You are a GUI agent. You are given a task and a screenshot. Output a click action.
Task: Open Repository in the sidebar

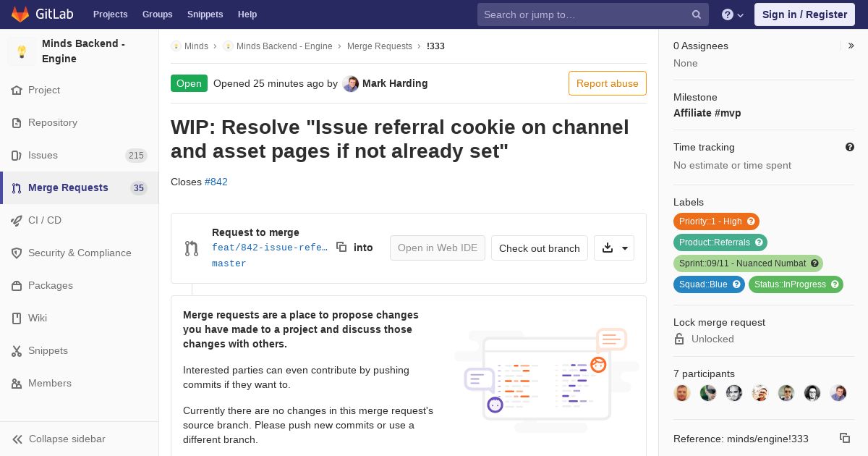pos(80,122)
